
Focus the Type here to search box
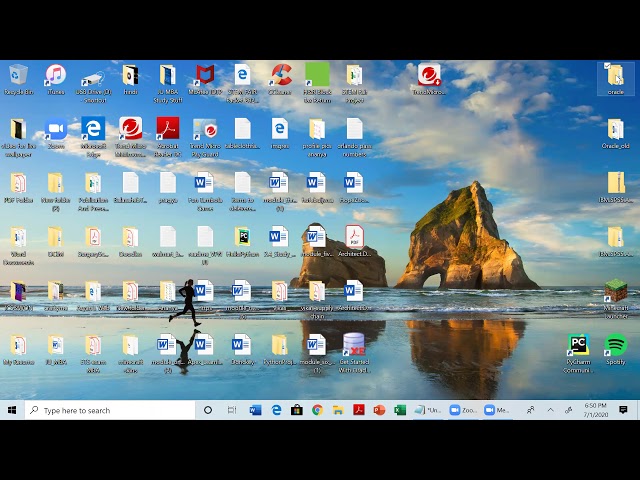tap(110, 410)
